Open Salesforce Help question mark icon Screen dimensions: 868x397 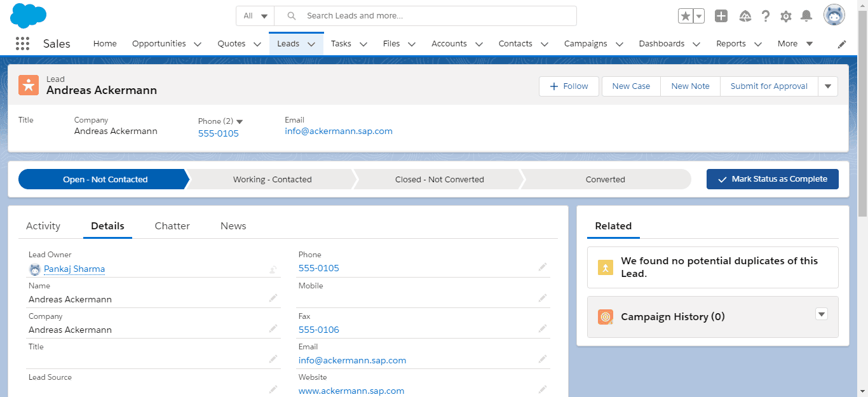point(765,17)
